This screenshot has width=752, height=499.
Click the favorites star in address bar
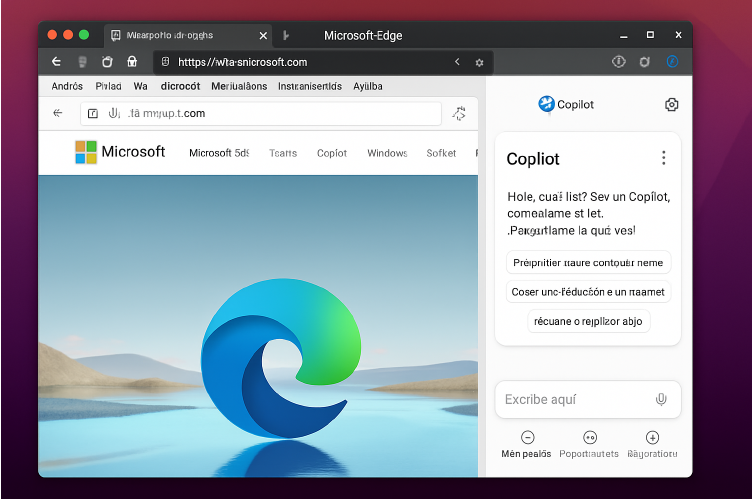tap(479, 62)
